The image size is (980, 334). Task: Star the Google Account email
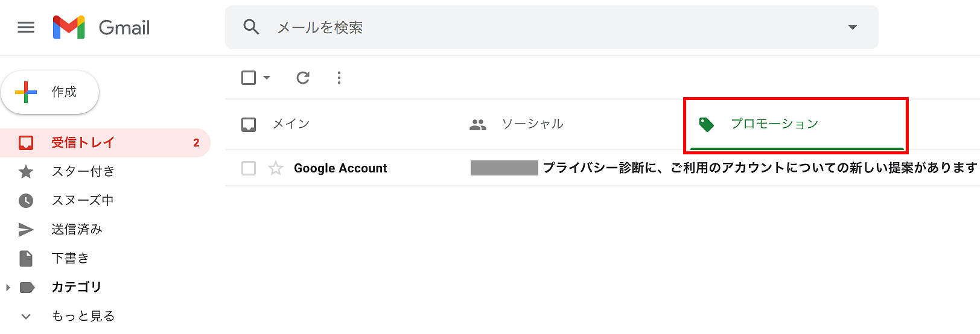[276, 168]
